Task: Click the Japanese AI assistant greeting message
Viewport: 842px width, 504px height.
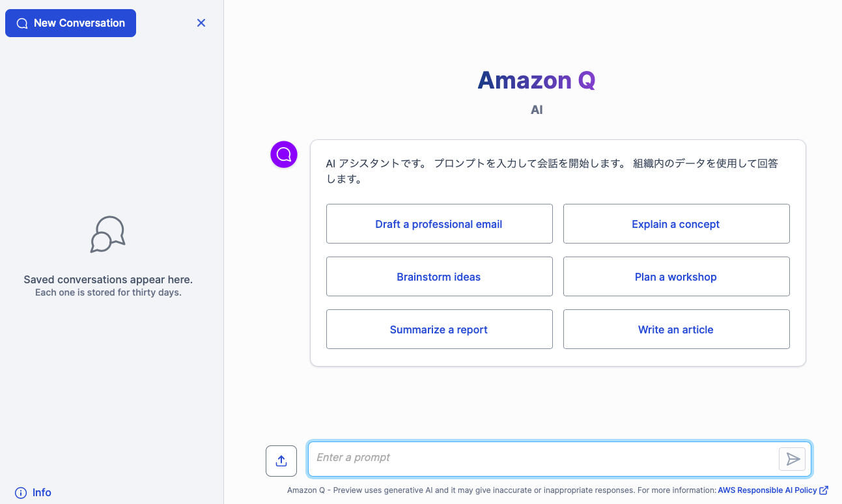Action: coord(552,171)
